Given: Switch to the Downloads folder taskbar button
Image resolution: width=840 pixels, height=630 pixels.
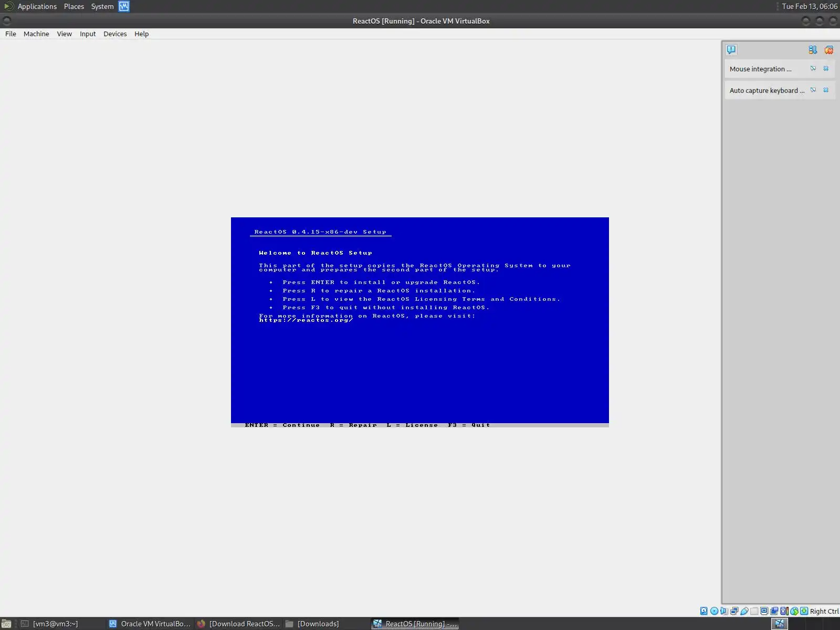Looking at the screenshot, I should (326, 624).
